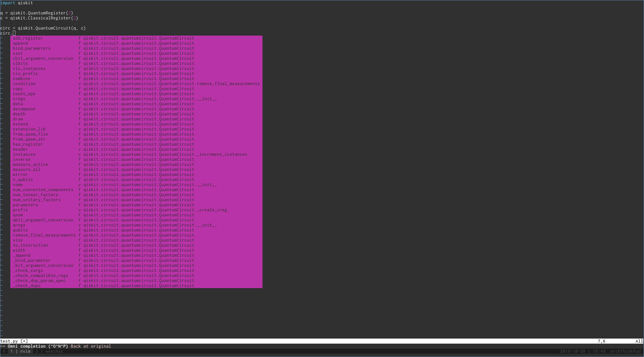Place cursor on the import qiskit line

[17, 3]
